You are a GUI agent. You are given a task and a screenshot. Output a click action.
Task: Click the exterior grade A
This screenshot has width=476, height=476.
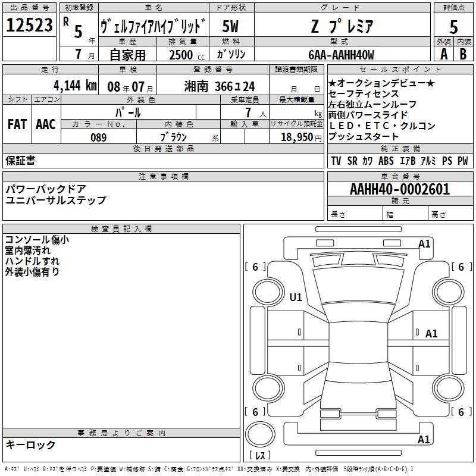pos(444,54)
